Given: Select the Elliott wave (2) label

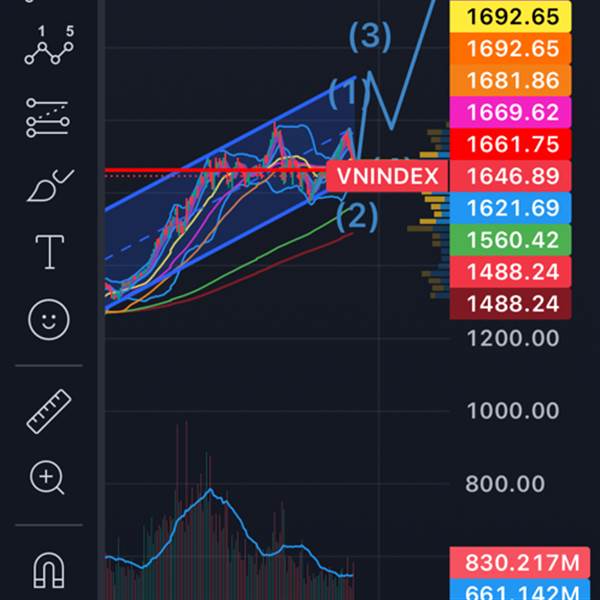Looking at the screenshot, I should [x=357, y=215].
